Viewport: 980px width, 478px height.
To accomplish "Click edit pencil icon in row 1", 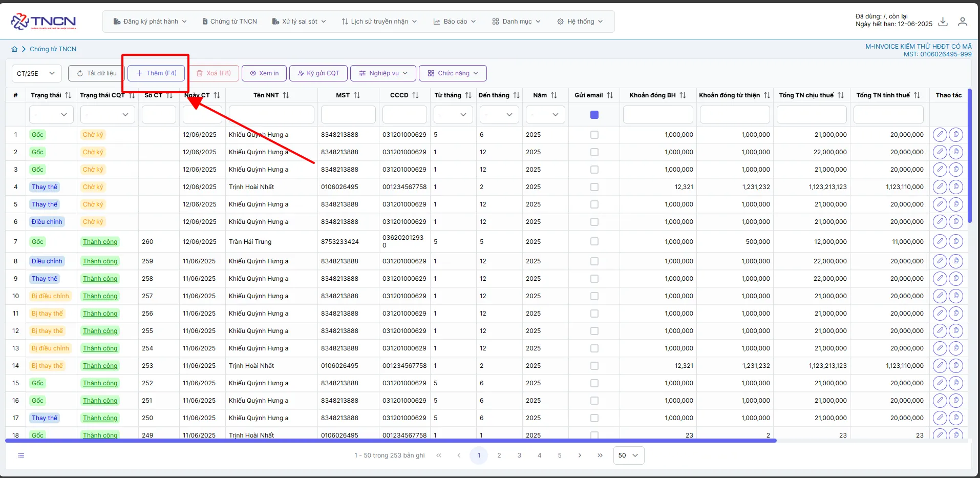I will point(940,135).
